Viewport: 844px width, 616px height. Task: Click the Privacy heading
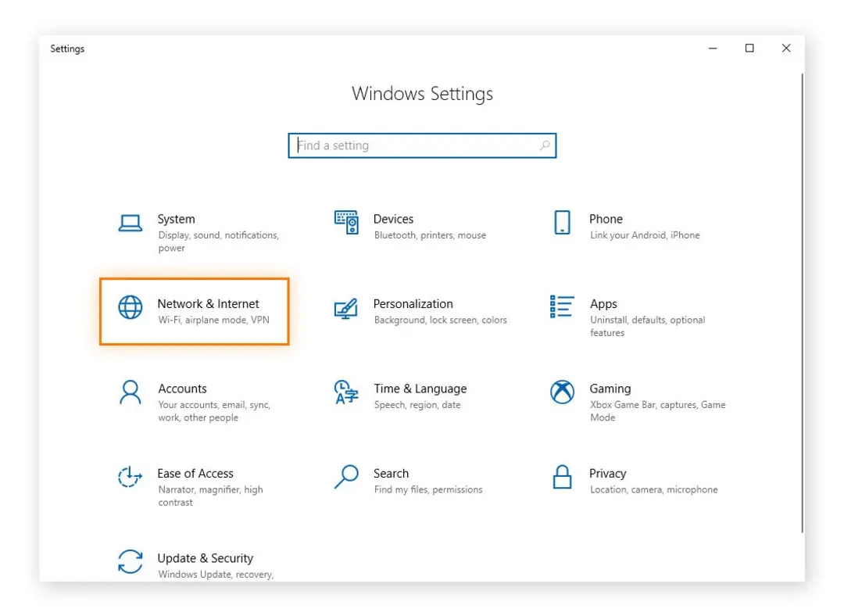(608, 473)
